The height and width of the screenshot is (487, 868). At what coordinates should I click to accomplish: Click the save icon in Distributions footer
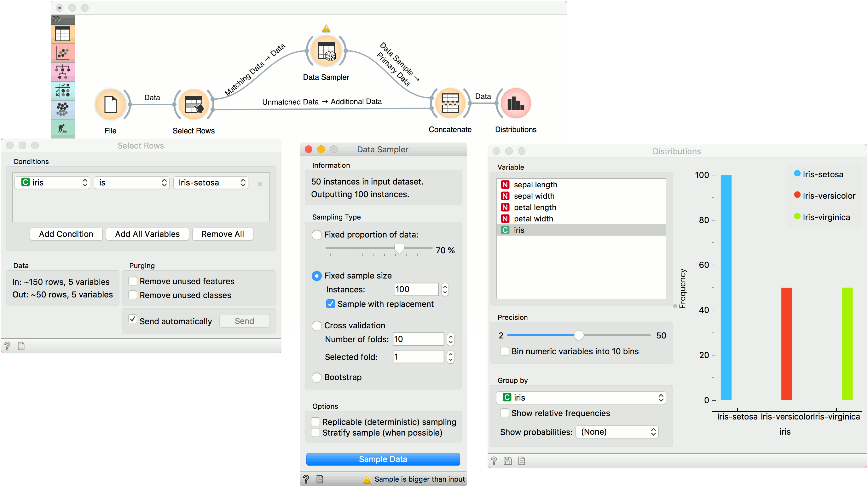tap(507, 461)
